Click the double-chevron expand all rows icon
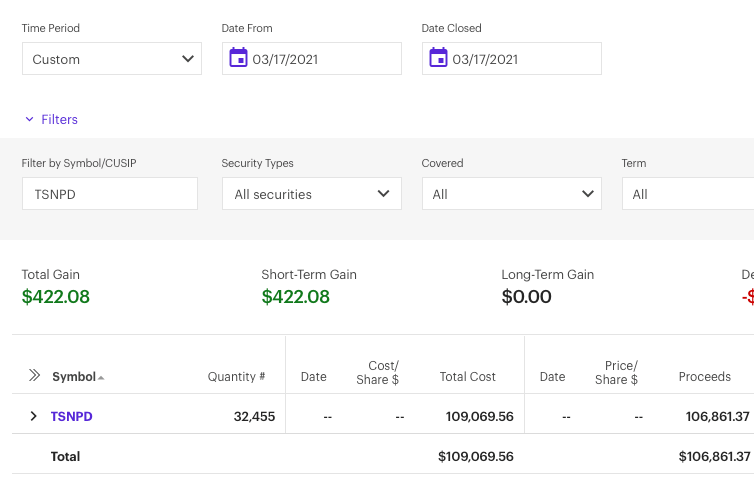The width and height of the screenshot is (754, 477). [x=34, y=376]
